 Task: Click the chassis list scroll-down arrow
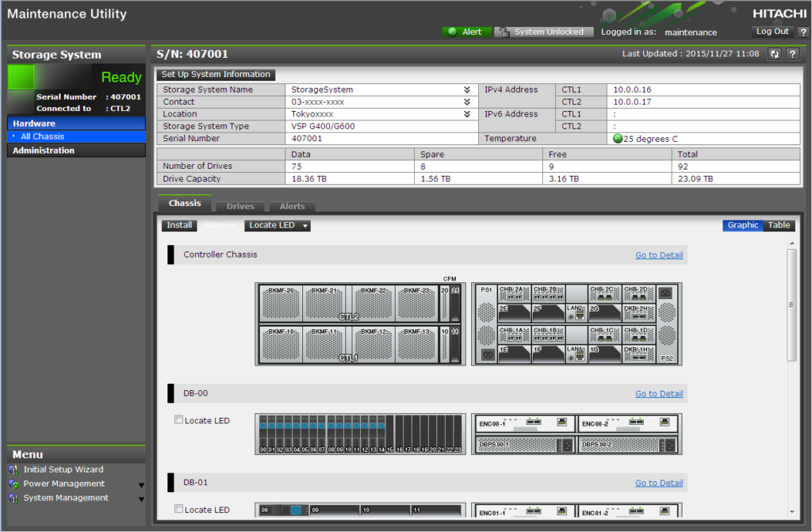[x=792, y=512]
